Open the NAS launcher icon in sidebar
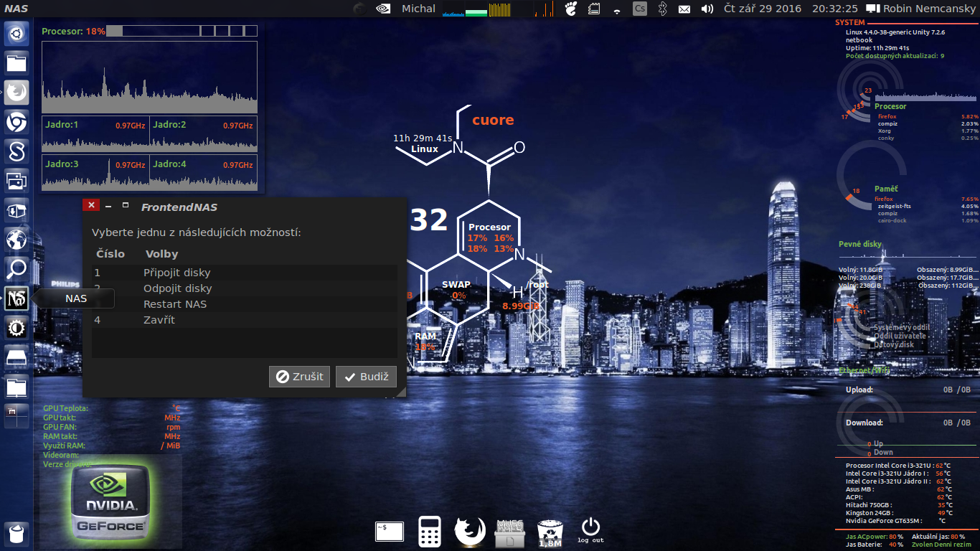 [17, 298]
